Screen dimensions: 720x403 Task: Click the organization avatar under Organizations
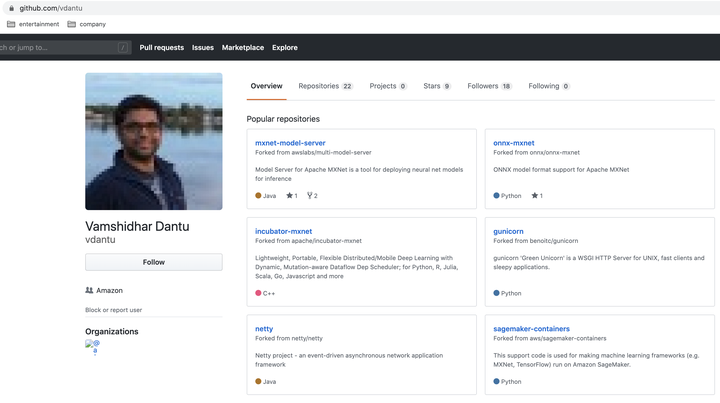[x=94, y=346]
